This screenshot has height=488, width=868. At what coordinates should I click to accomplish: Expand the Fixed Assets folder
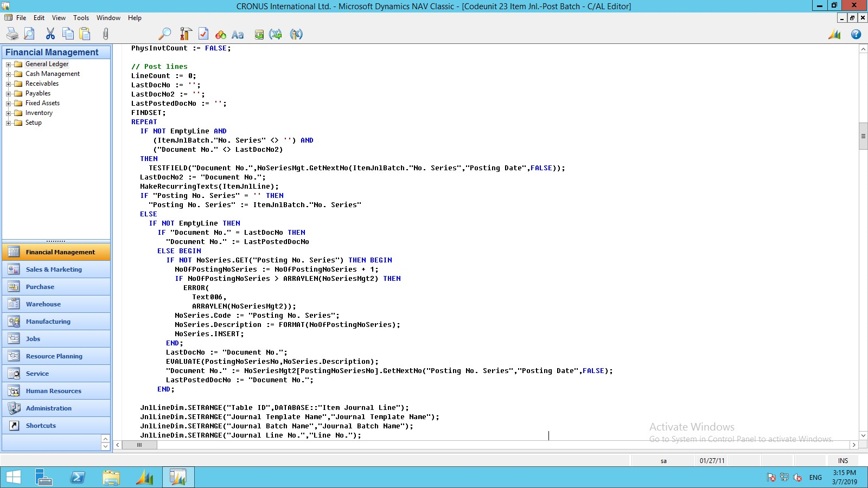7,103
